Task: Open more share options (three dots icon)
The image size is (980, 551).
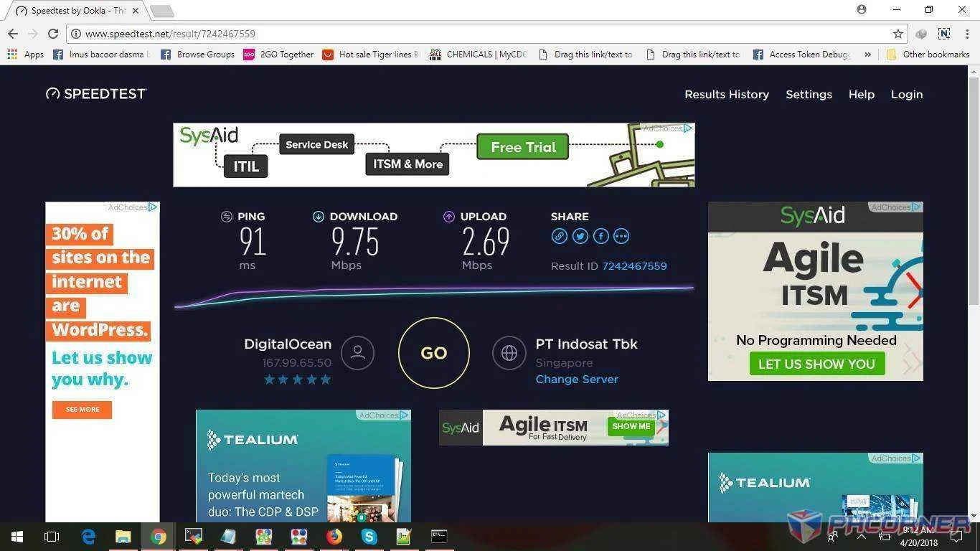Action: 621,236
